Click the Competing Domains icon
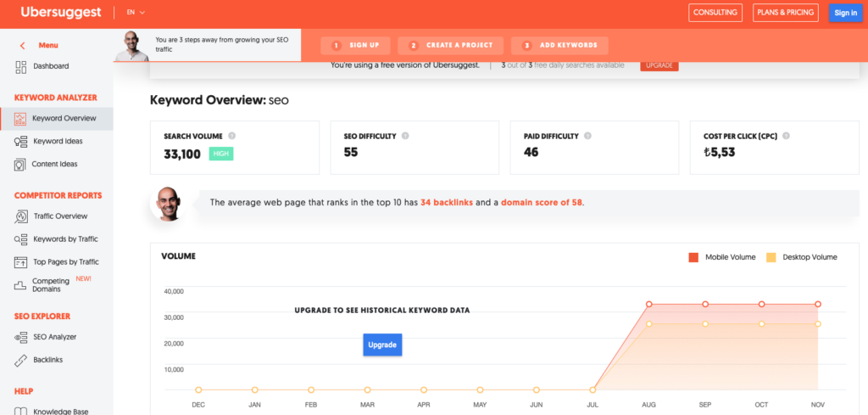868x415 pixels. tap(20, 285)
